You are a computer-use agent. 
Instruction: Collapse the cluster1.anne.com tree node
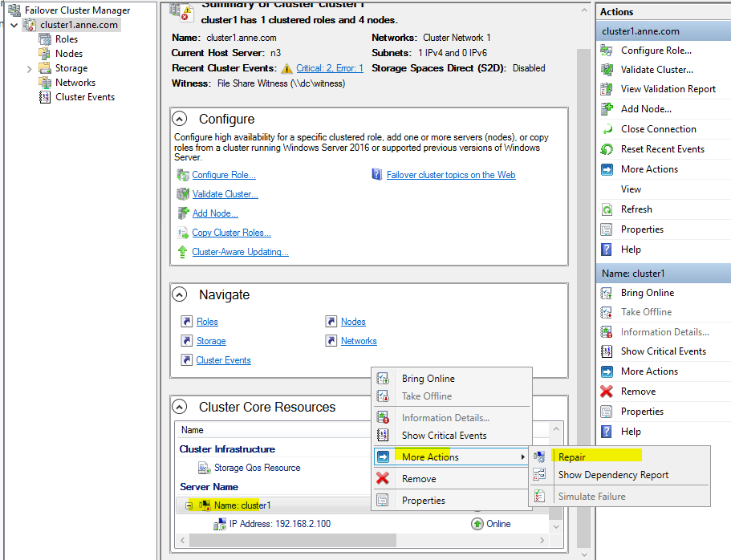pyautogui.click(x=14, y=25)
